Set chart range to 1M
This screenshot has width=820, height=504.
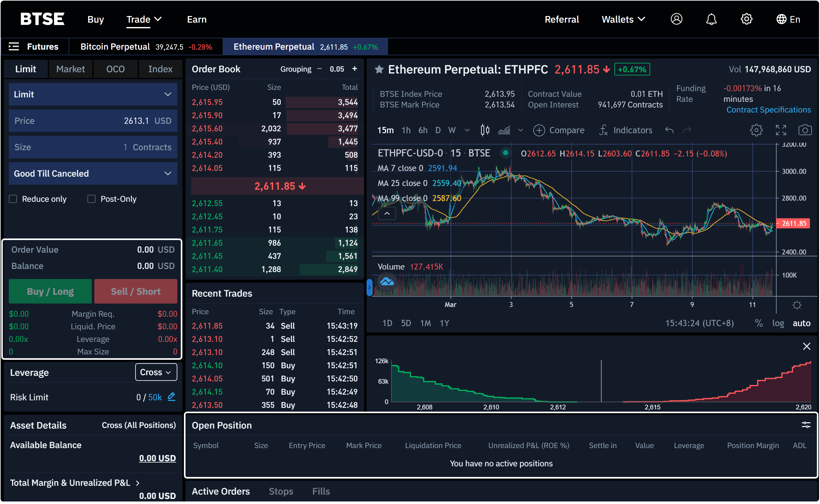click(x=426, y=324)
